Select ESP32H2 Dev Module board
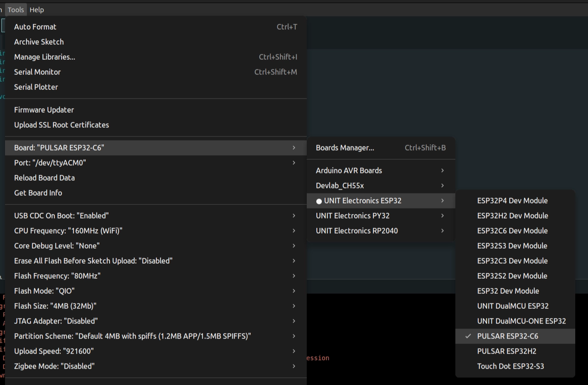This screenshot has width=588, height=385. tap(515, 216)
